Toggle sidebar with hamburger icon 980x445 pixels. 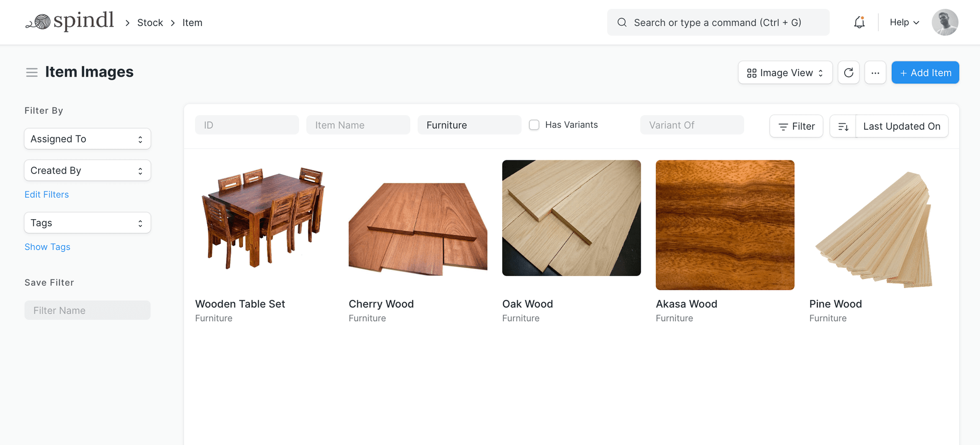(32, 73)
